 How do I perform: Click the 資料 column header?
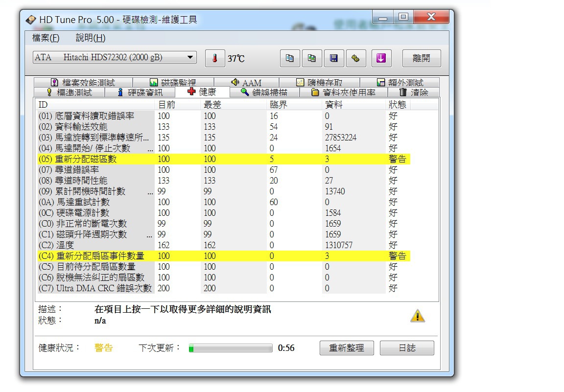[x=354, y=105]
